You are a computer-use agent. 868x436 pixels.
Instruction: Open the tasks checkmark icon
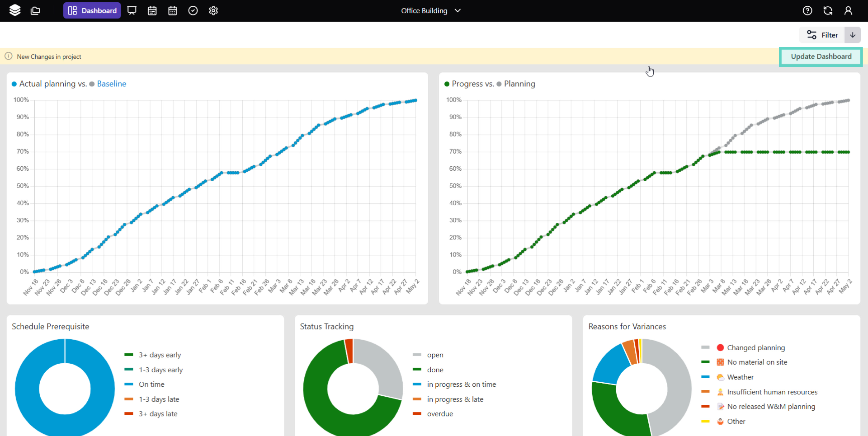[x=193, y=10]
